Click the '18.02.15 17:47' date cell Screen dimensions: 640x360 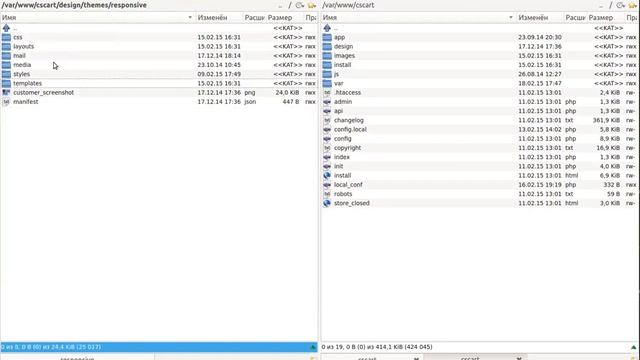coord(540,83)
